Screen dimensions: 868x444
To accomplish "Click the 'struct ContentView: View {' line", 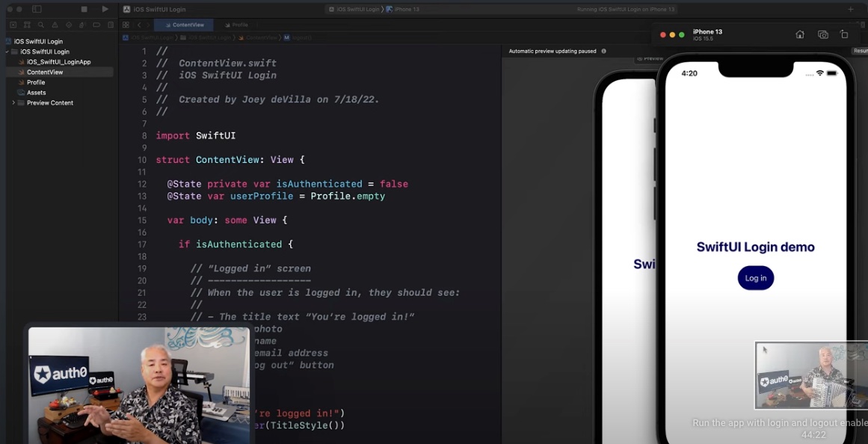I will pos(230,160).
